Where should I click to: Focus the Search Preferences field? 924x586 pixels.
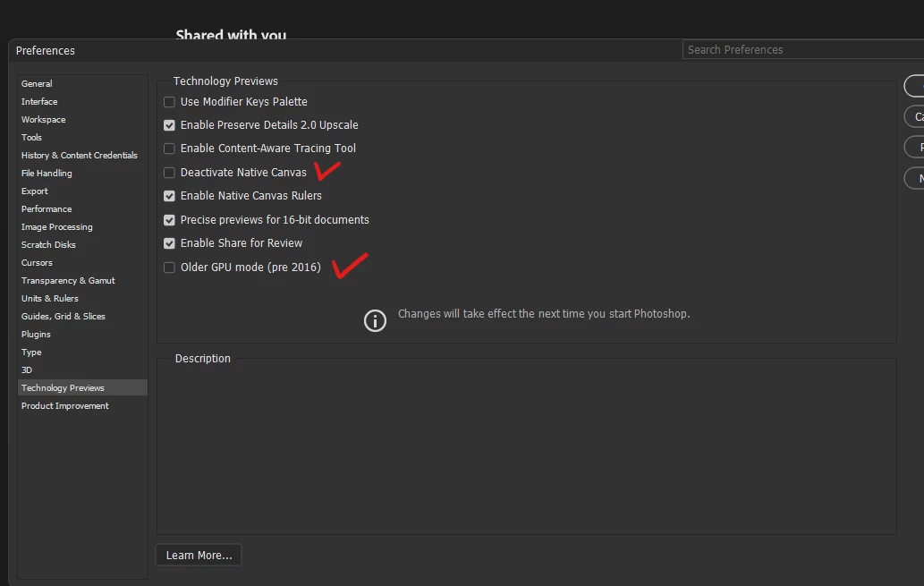tap(803, 50)
